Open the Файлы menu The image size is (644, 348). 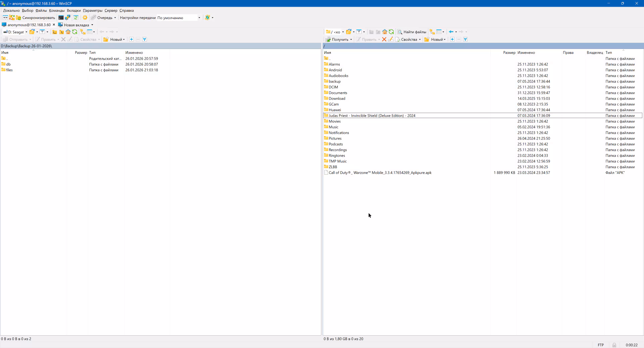click(x=41, y=10)
